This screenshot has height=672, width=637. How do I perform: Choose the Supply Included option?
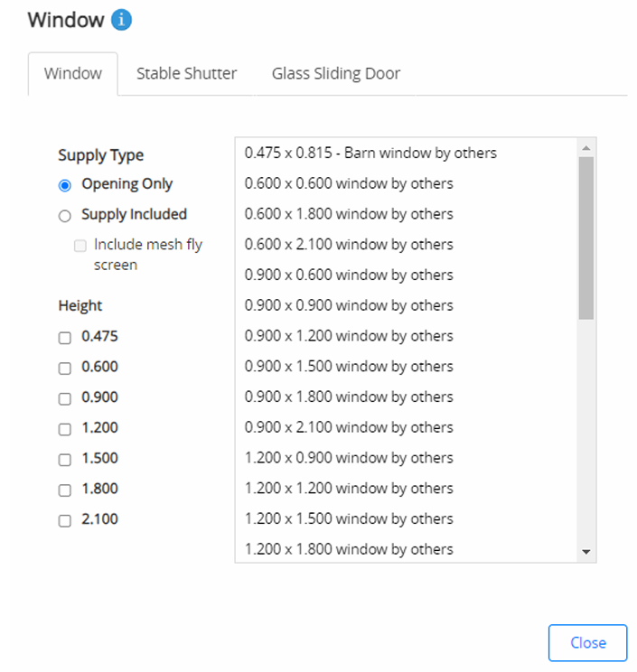(x=64, y=216)
